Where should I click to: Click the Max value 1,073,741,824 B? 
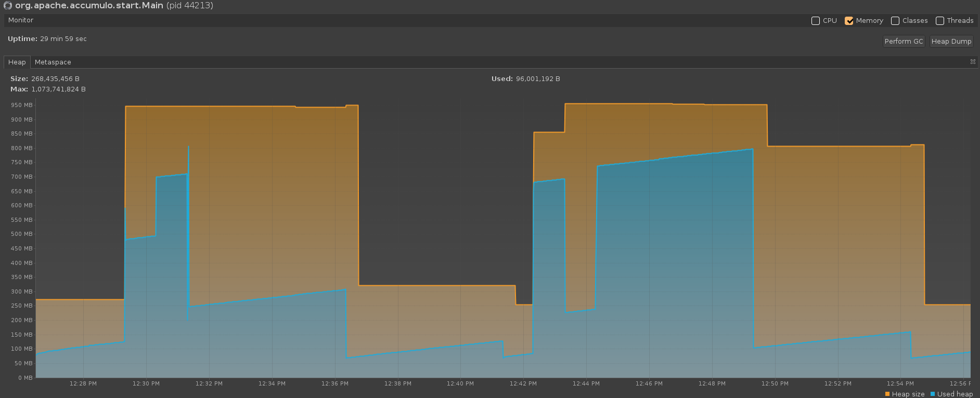pos(58,89)
